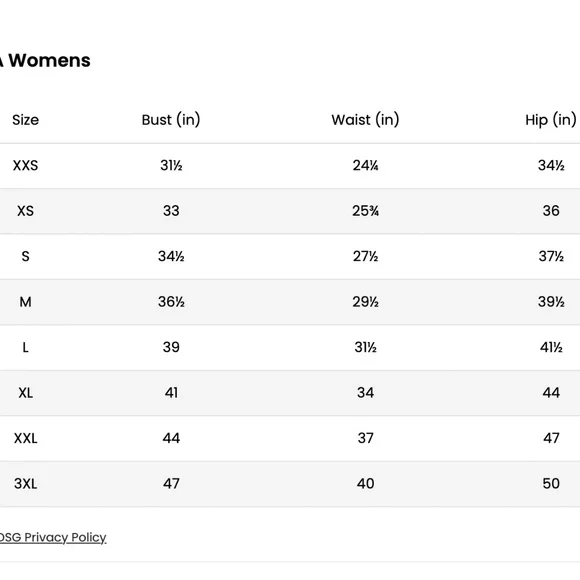Click the 3XL size row label

(x=26, y=484)
